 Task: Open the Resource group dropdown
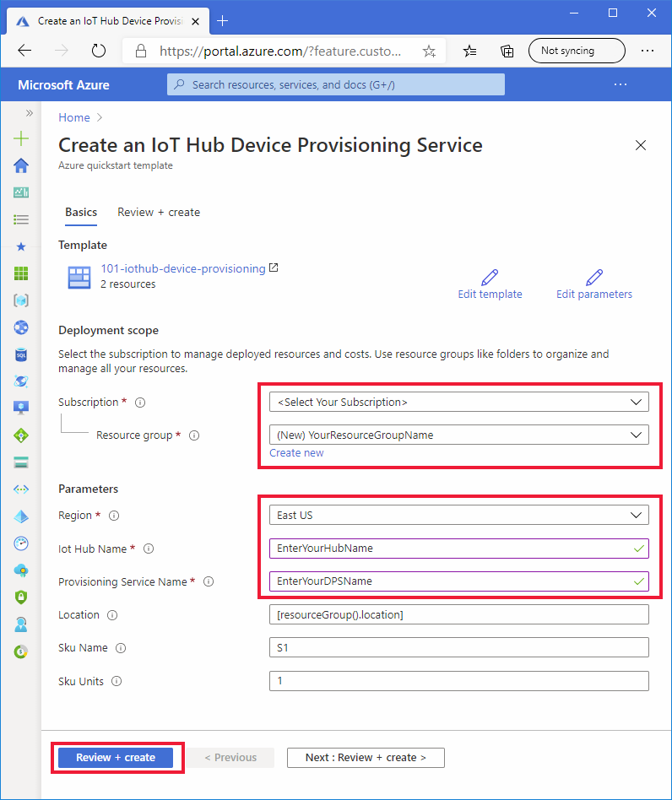point(458,435)
